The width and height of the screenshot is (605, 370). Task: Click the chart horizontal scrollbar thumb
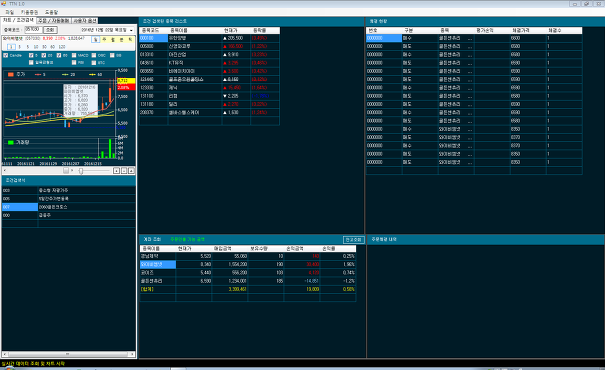[x=66, y=171]
